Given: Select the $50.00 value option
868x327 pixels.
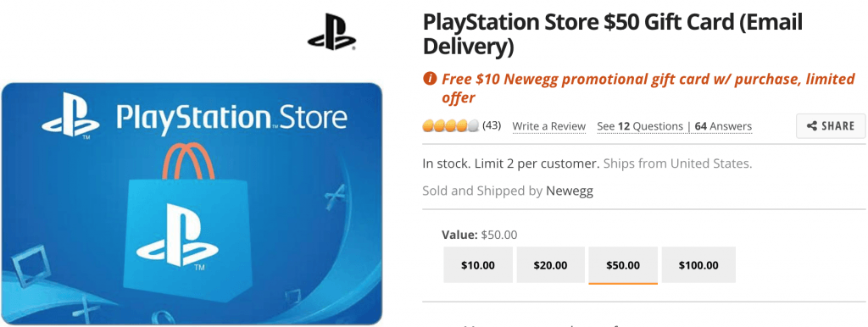Looking at the screenshot, I should click(x=623, y=266).
